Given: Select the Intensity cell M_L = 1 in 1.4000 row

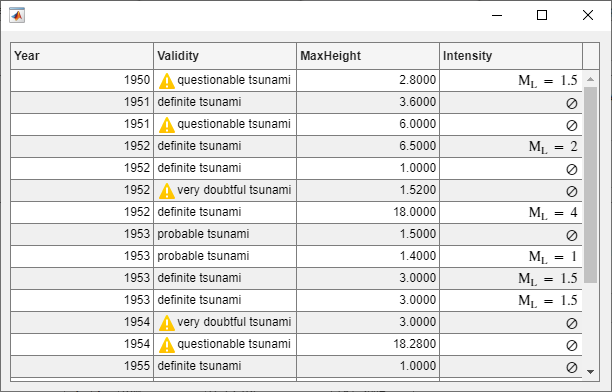Looking at the screenshot, I should [x=511, y=257].
